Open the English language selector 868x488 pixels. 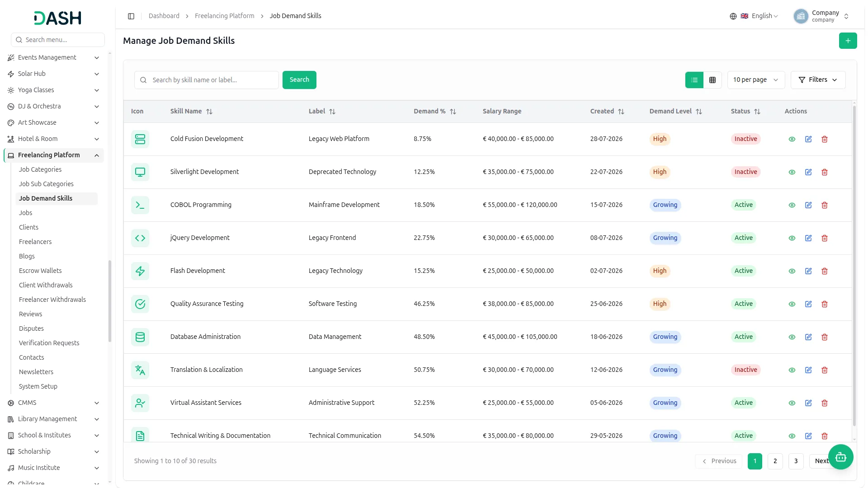coord(754,16)
